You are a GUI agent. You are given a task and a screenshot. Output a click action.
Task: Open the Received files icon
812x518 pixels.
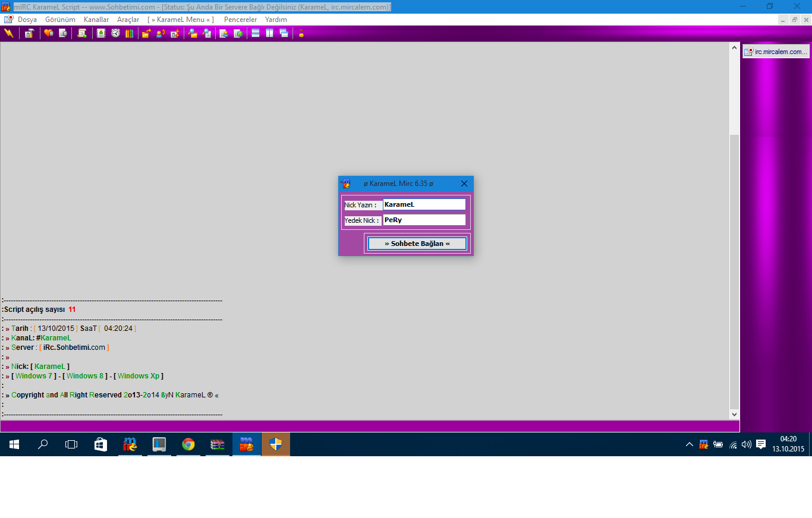point(193,33)
